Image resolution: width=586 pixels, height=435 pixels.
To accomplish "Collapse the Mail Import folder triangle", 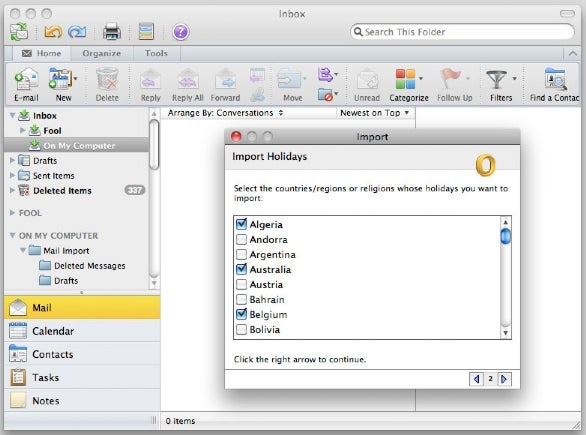I will (23, 250).
